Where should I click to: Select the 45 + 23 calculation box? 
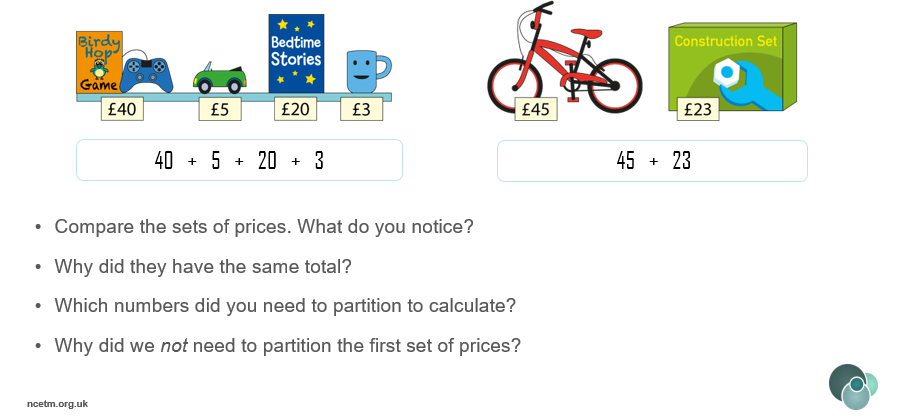[652, 161]
